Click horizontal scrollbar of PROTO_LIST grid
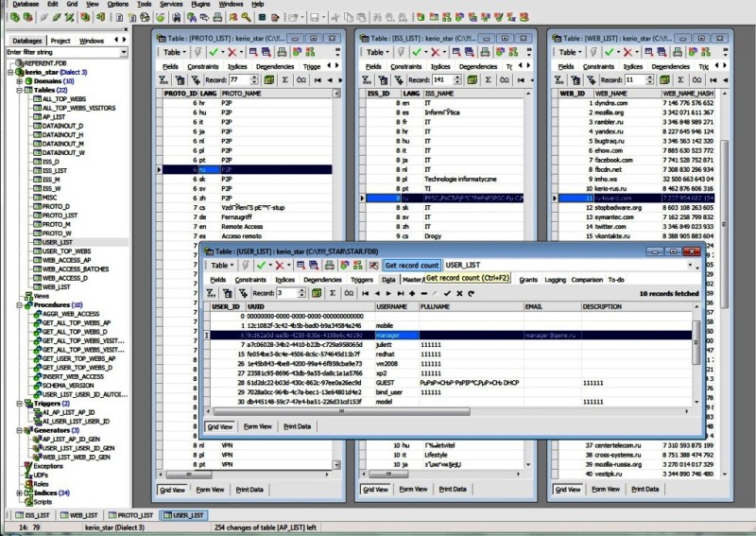 click(188, 475)
